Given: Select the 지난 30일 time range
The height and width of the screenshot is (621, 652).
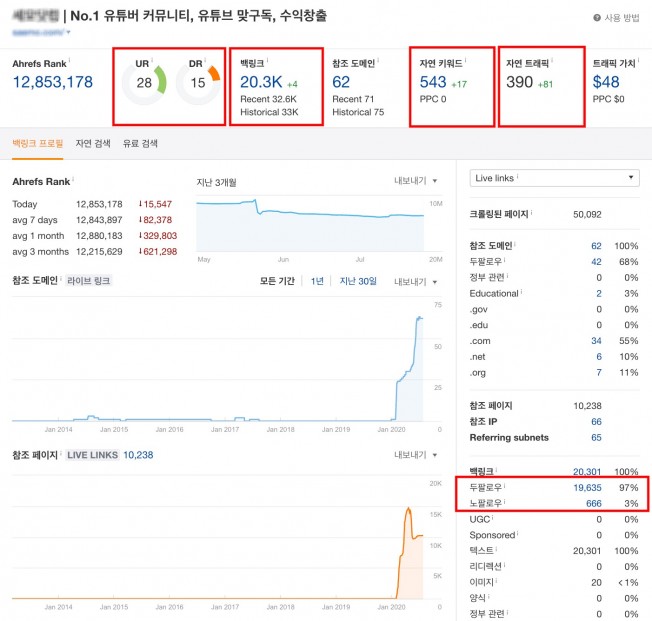Looking at the screenshot, I should tap(358, 281).
